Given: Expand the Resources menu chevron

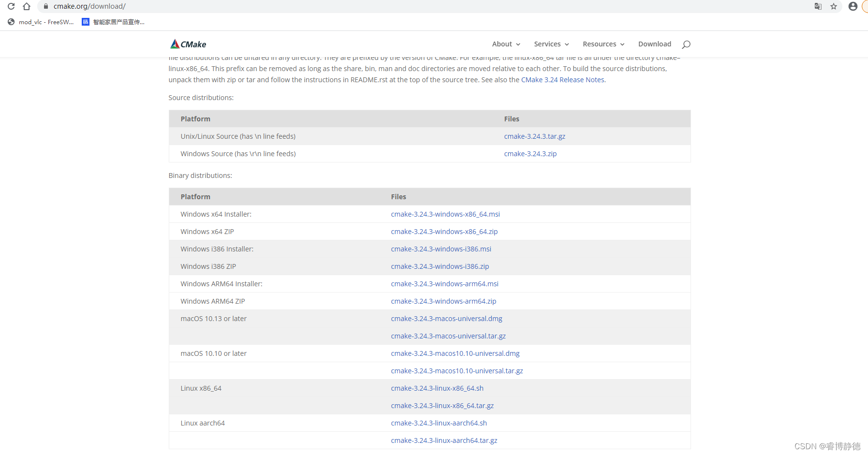Looking at the screenshot, I should (x=622, y=44).
